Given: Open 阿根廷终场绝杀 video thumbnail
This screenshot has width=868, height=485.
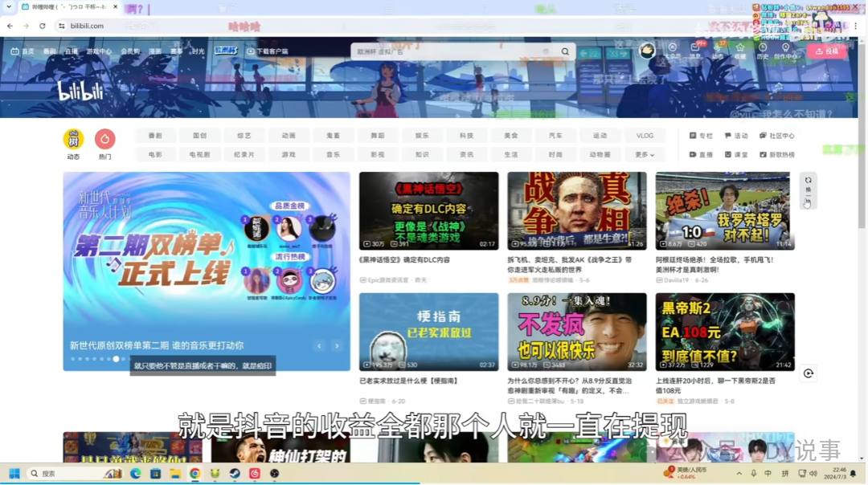Looking at the screenshot, I should [725, 210].
